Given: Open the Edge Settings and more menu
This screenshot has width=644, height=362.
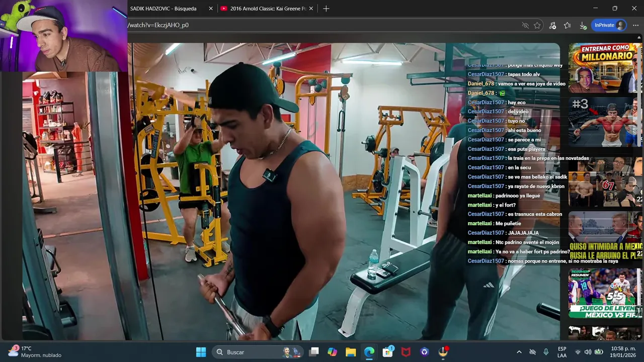Looking at the screenshot, I should pyautogui.click(x=635, y=25).
